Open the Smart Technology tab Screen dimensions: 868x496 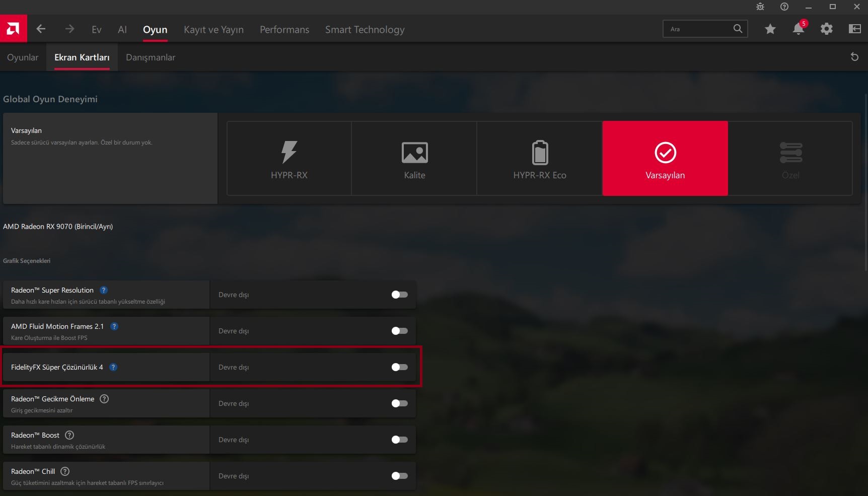click(365, 29)
